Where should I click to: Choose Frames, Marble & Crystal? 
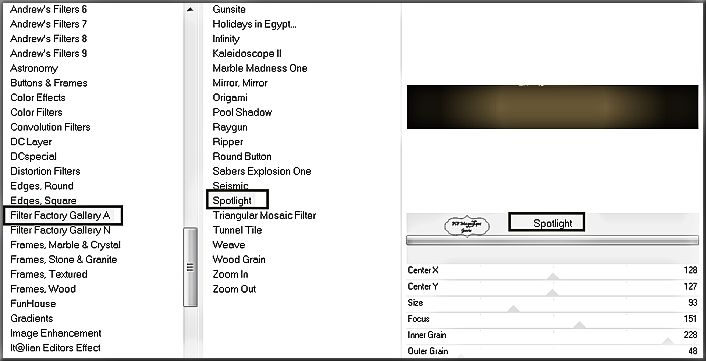pos(65,245)
